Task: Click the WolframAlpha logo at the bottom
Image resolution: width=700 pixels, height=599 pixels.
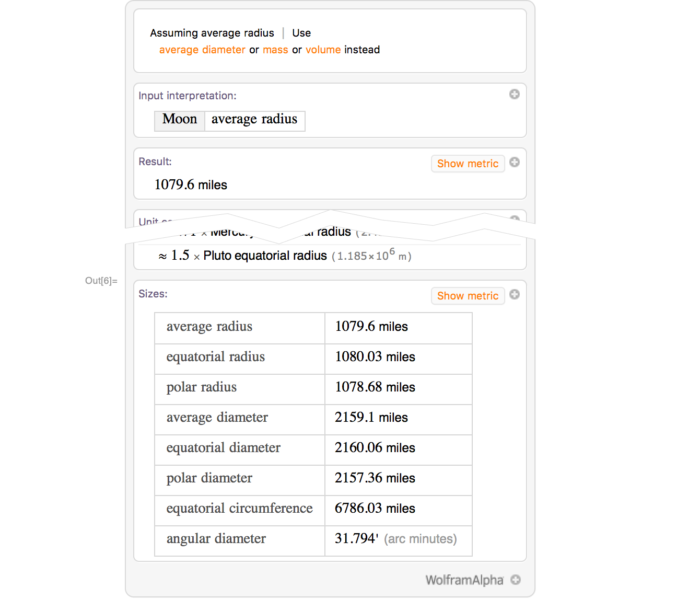Action: (464, 580)
